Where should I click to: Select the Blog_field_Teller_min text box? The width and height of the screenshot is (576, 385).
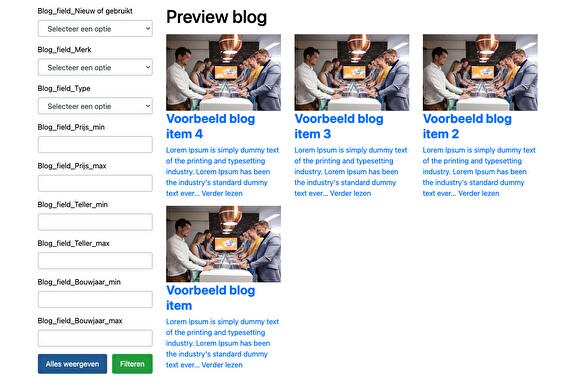click(95, 222)
